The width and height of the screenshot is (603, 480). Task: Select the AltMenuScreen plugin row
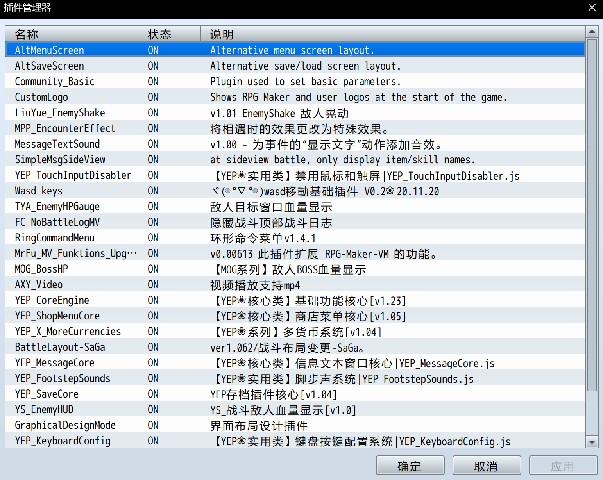(295, 50)
